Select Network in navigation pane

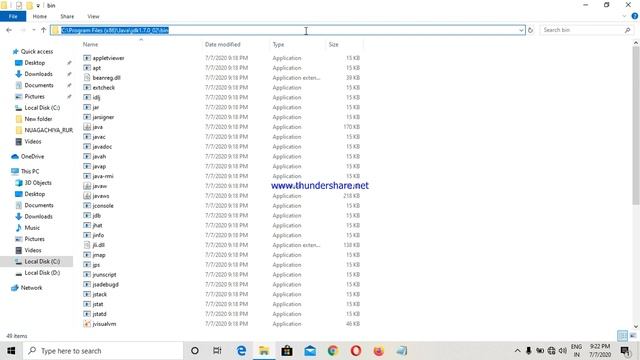31,288
